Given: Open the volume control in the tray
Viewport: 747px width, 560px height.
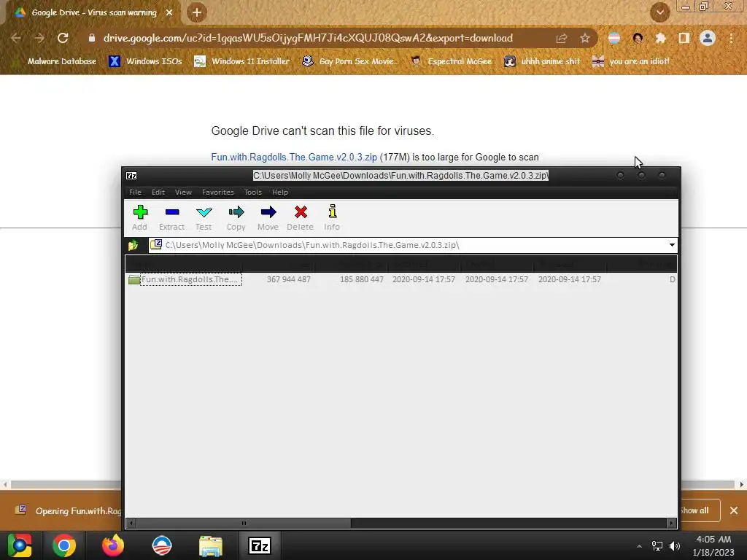Looking at the screenshot, I should click(675, 545).
